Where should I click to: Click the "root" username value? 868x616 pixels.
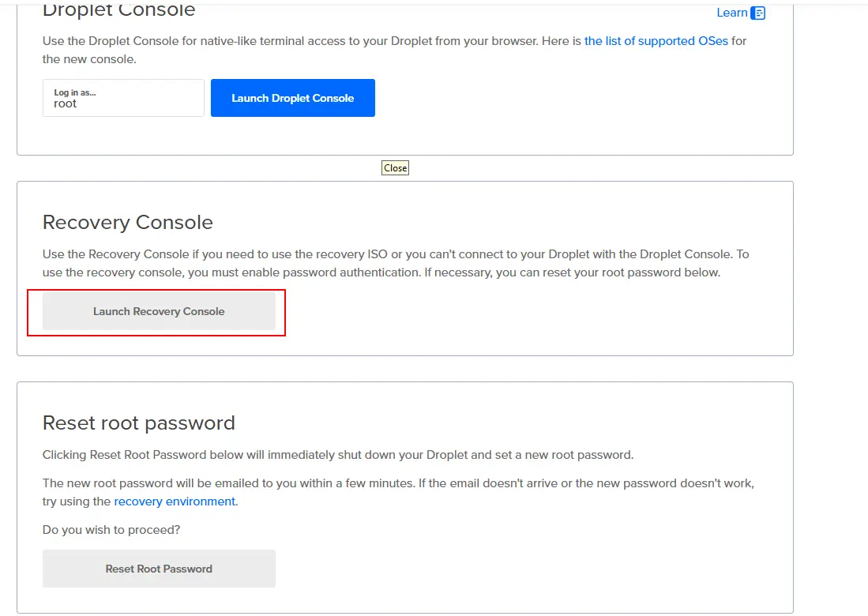66,103
